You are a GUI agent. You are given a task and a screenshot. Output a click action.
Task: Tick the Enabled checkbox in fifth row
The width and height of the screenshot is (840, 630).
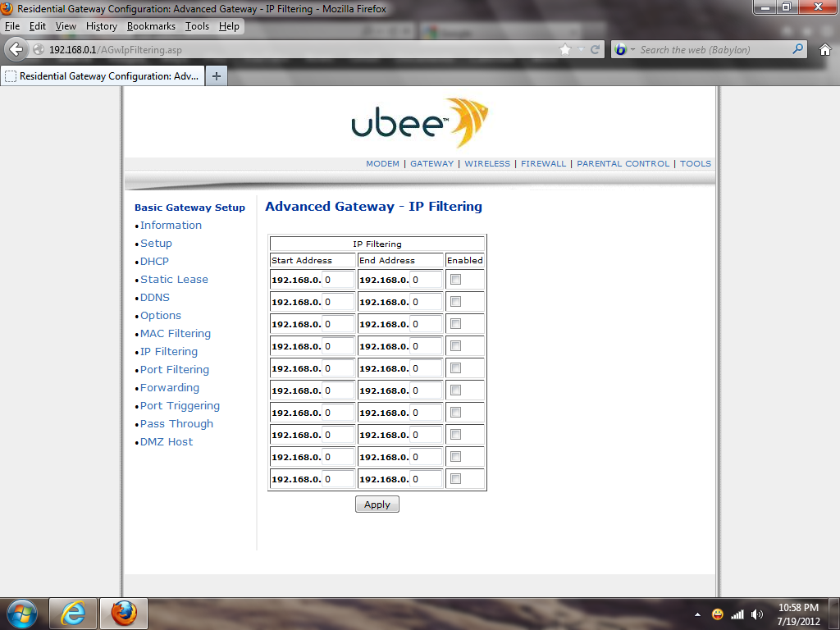(456, 368)
